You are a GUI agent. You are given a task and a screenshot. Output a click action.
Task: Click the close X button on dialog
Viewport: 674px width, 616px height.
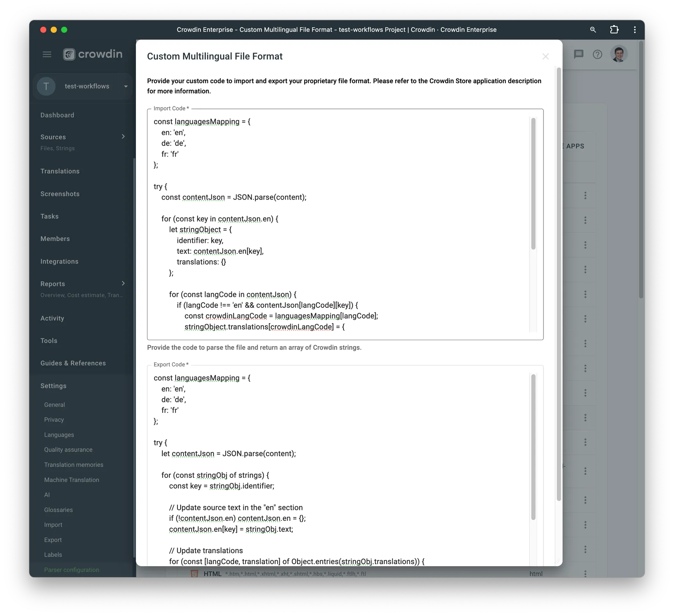tap(546, 57)
